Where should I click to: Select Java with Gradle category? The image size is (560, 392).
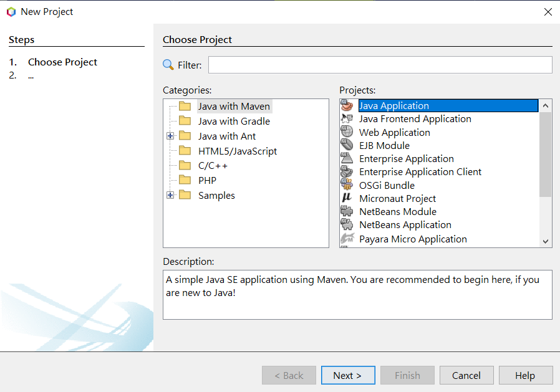click(234, 122)
